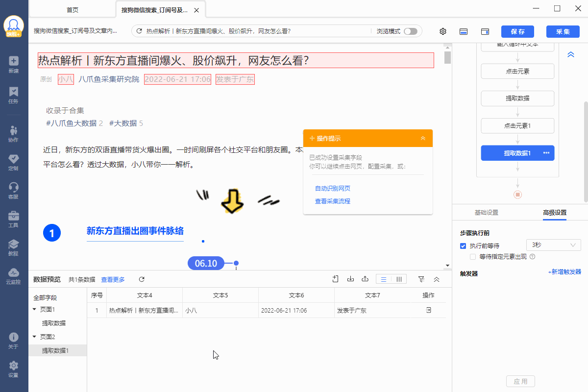
Task: Click help icon beside 等待指定元素出现
Action: (532, 256)
